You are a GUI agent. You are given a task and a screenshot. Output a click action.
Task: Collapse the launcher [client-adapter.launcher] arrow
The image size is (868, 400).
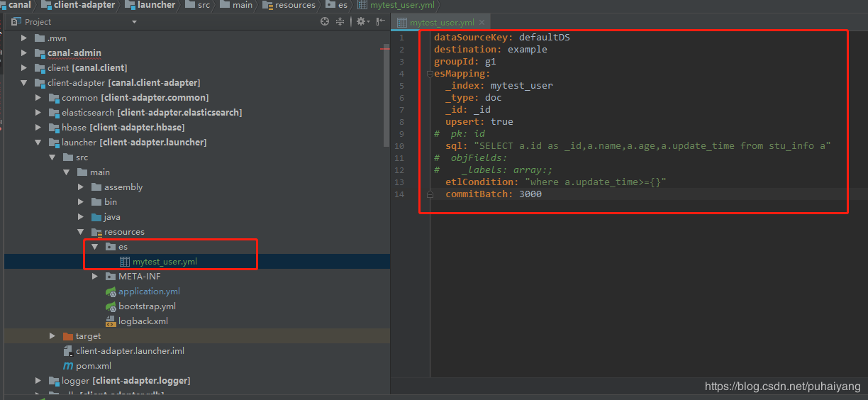tap(38, 143)
